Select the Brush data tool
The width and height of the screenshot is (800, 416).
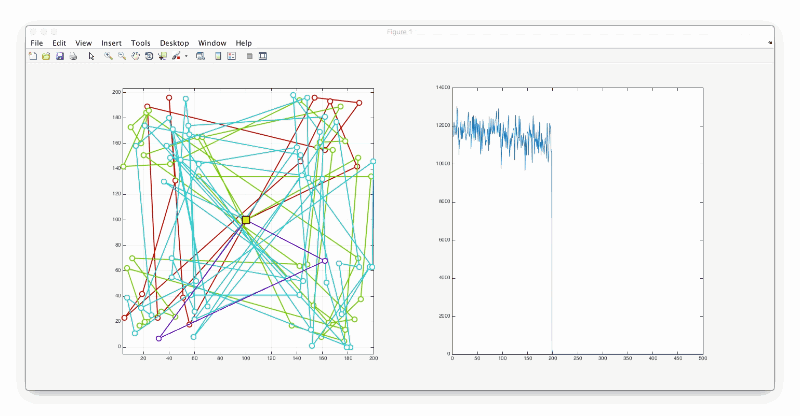[x=177, y=56]
